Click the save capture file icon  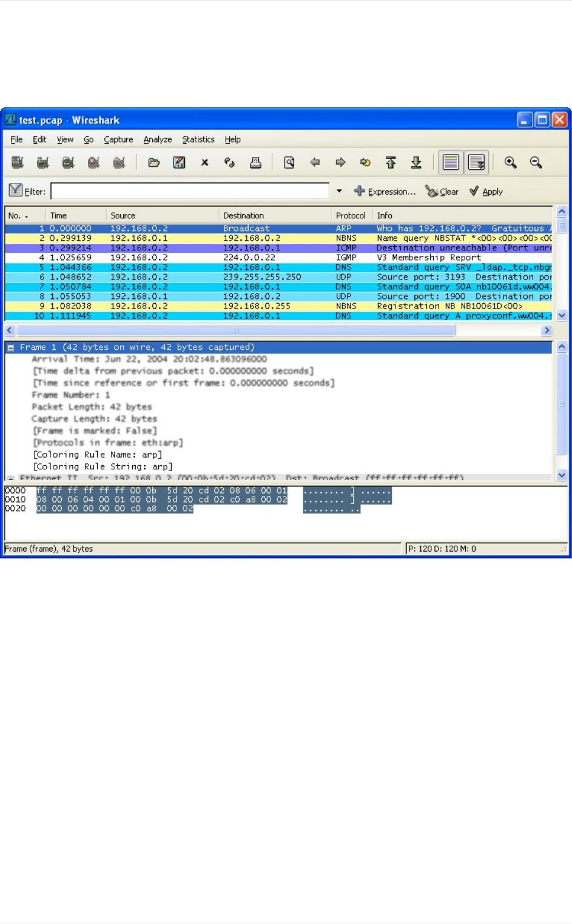coord(179,162)
